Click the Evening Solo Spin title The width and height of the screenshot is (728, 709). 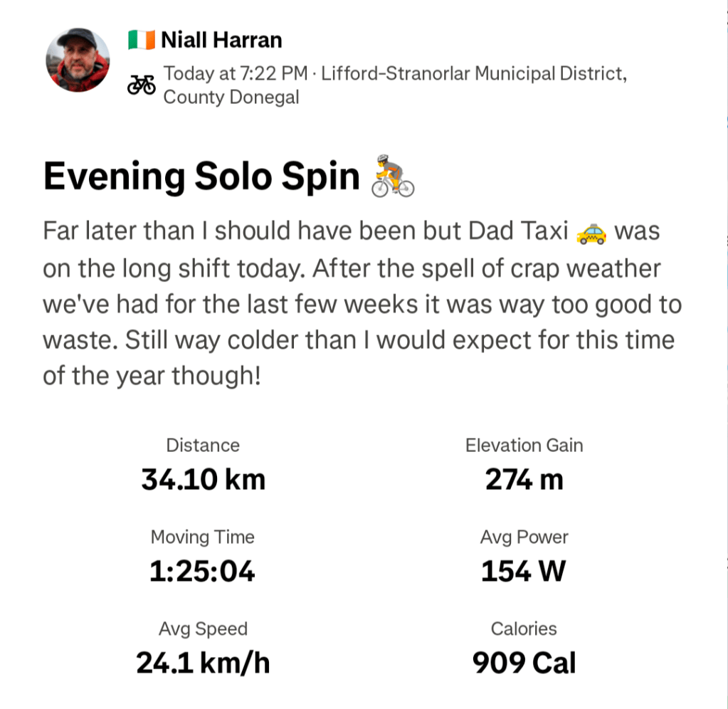pyautogui.click(x=201, y=176)
